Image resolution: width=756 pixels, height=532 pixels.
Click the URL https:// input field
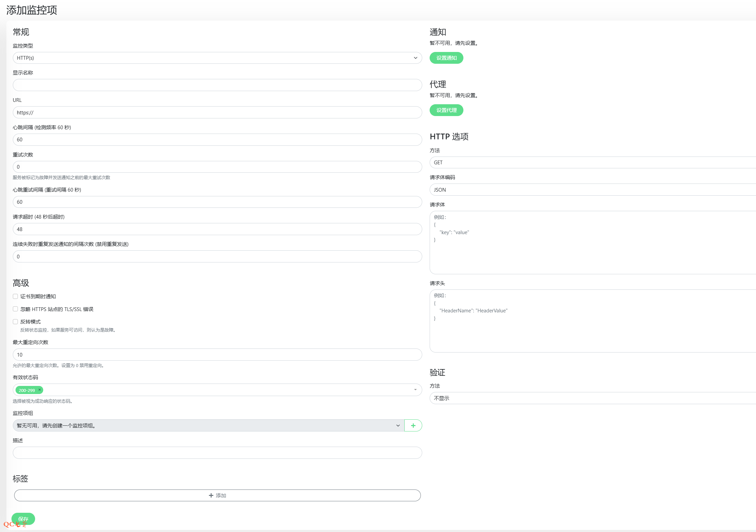(x=217, y=112)
